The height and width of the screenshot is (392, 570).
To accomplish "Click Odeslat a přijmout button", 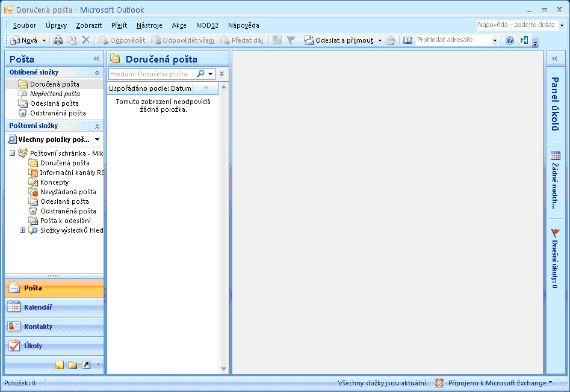I will click(339, 40).
